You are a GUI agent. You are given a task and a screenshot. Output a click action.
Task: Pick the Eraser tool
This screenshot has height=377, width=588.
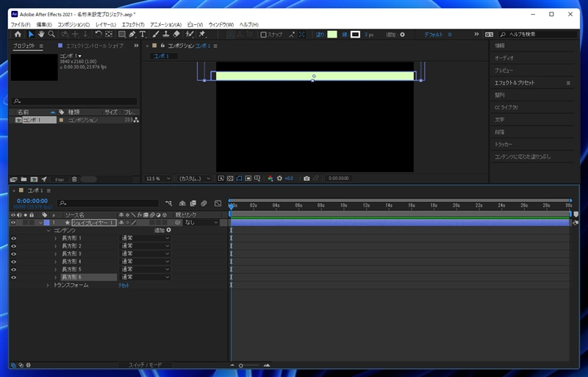pyautogui.click(x=176, y=34)
